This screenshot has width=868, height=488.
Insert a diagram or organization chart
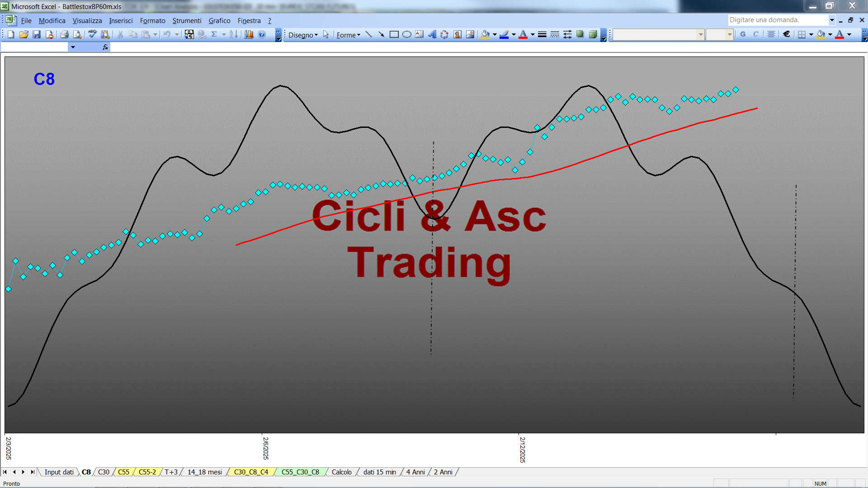click(x=444, y=34)
